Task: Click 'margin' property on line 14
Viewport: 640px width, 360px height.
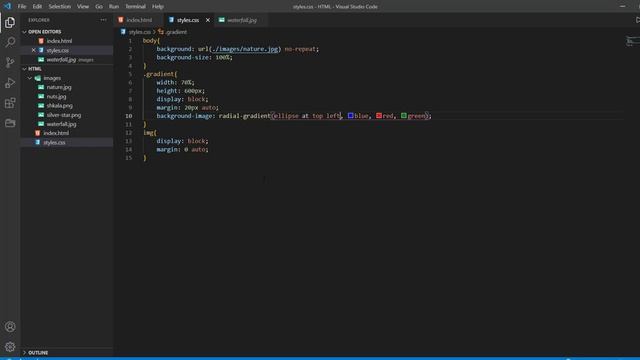Action: click(x=167, y=149)
